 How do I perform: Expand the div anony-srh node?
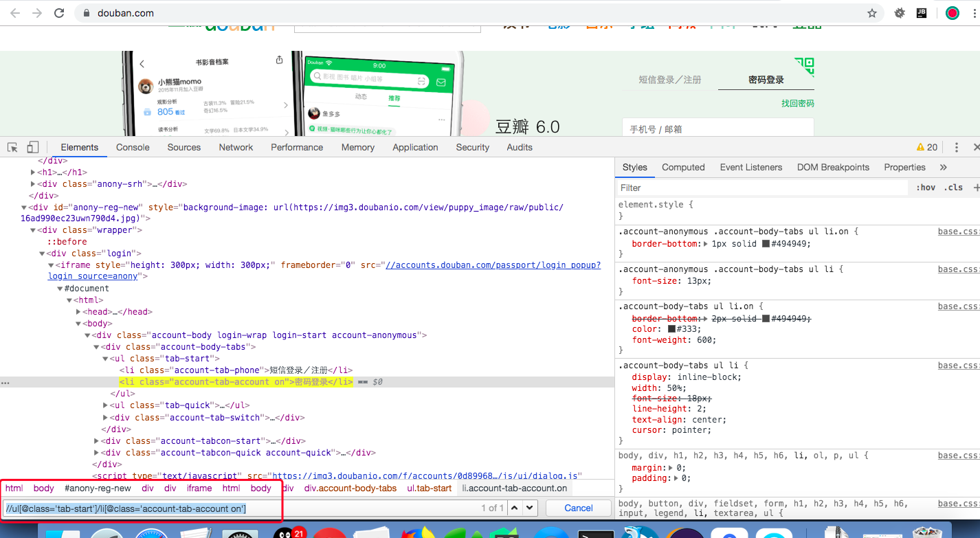[33, 184]
